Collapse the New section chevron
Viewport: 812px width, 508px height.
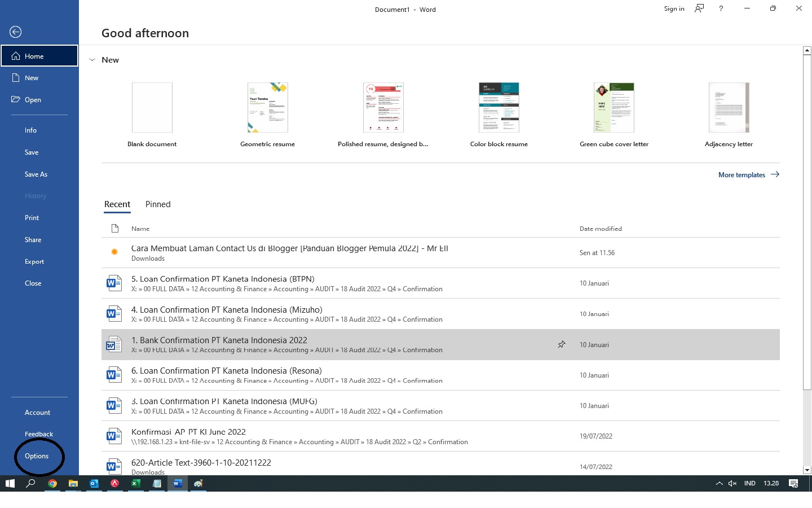coord(92,60)
